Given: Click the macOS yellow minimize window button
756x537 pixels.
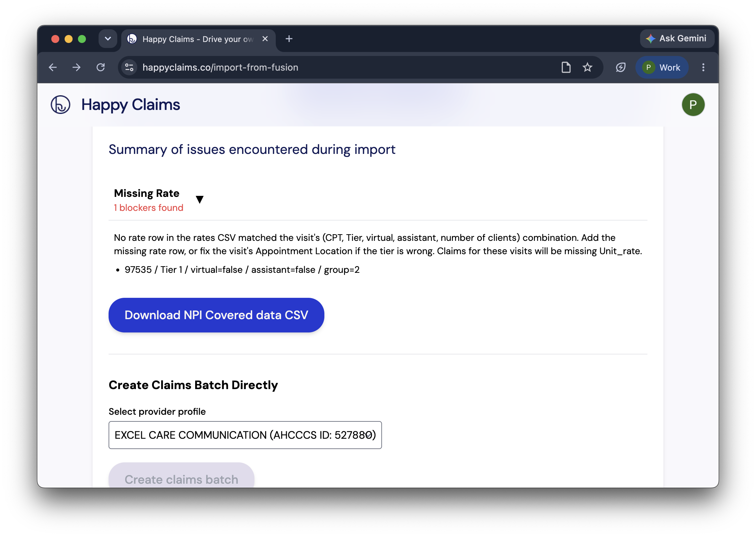Looking at the screenshot, I should (69, 39).
